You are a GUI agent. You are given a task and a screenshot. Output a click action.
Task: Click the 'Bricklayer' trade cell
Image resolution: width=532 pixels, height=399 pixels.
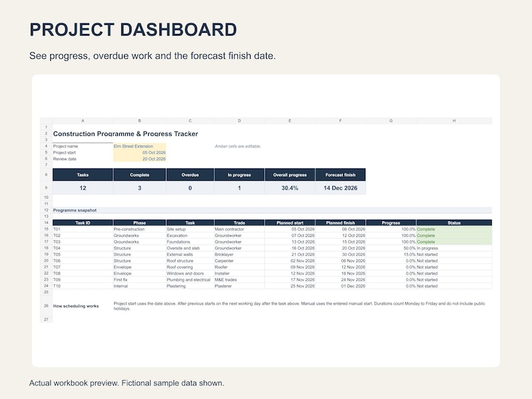click(x=239, y=254)
